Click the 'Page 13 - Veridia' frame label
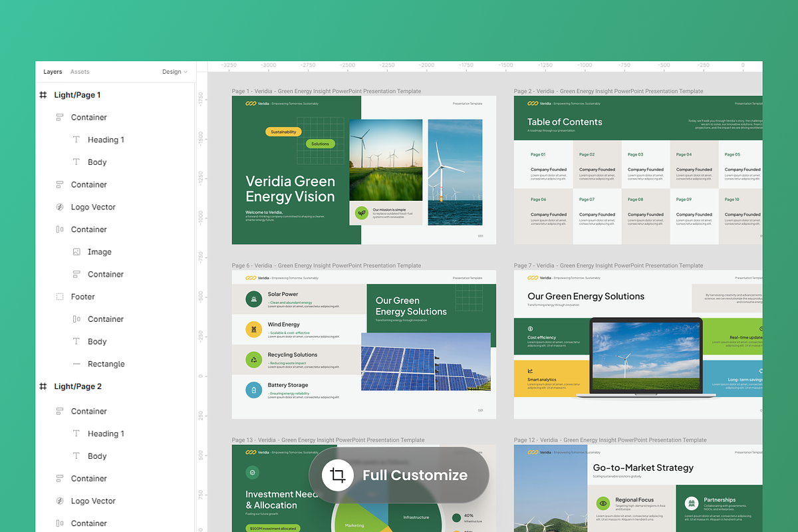The height and width of the screenshot is (532, 798). 328,440
